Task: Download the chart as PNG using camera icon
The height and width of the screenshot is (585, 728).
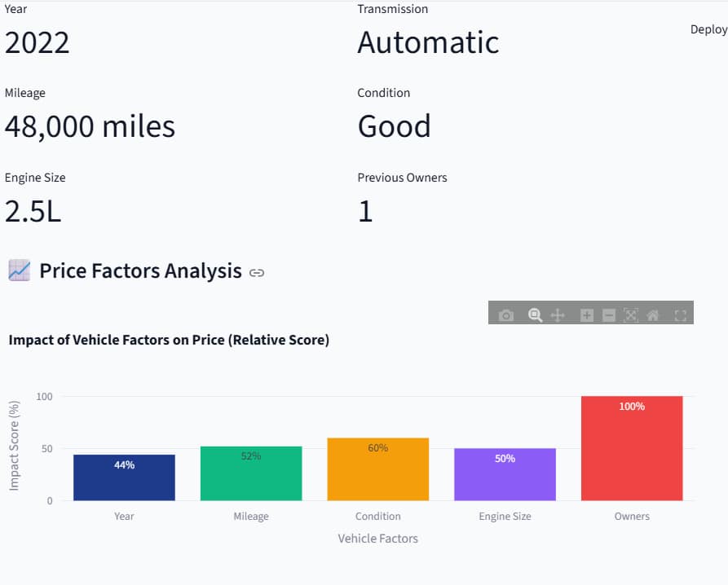Action: click(x=506, y=314)
